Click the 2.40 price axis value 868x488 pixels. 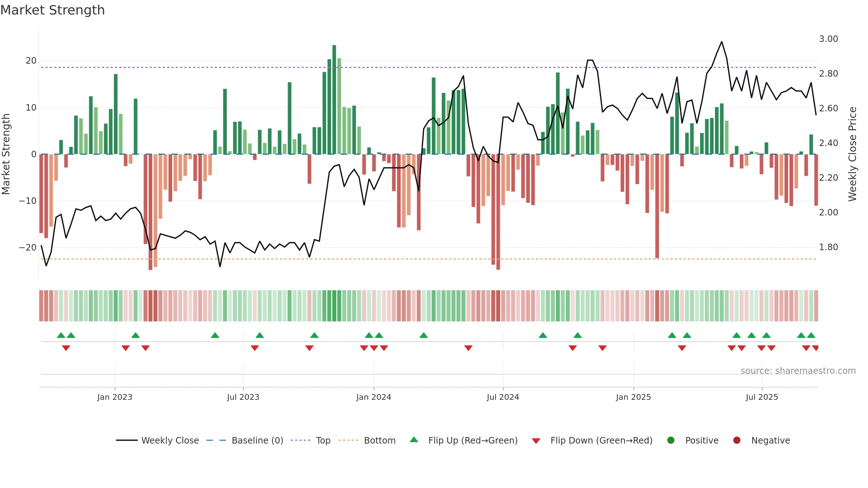coord(829,143)
